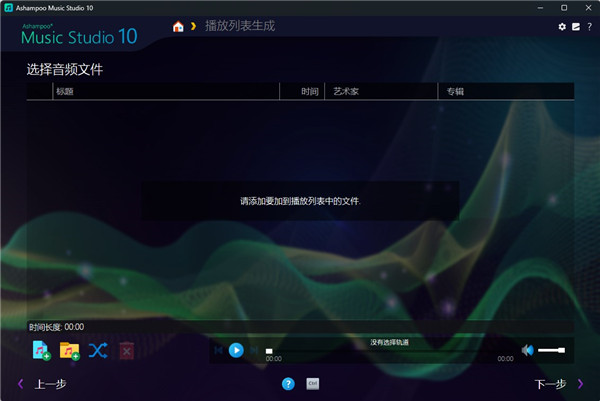
Task: Go back with 上一步 button
Action: pyautogui.click(x=43, y=383)
